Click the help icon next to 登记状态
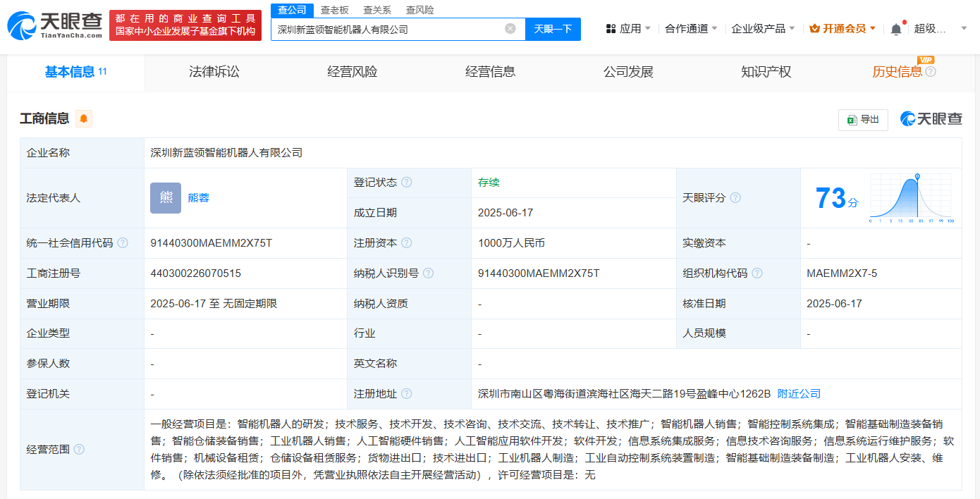The width and height of the screenshot is (980, 499). pyautogui.click(x=407, y=183)
